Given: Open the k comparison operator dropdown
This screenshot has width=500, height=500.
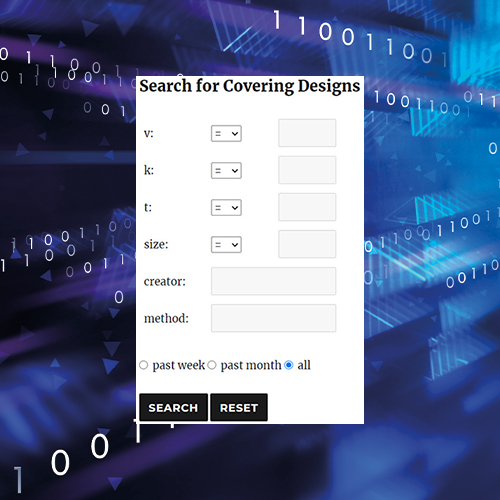Looking at the screenshot, I should tap(226, 170).
